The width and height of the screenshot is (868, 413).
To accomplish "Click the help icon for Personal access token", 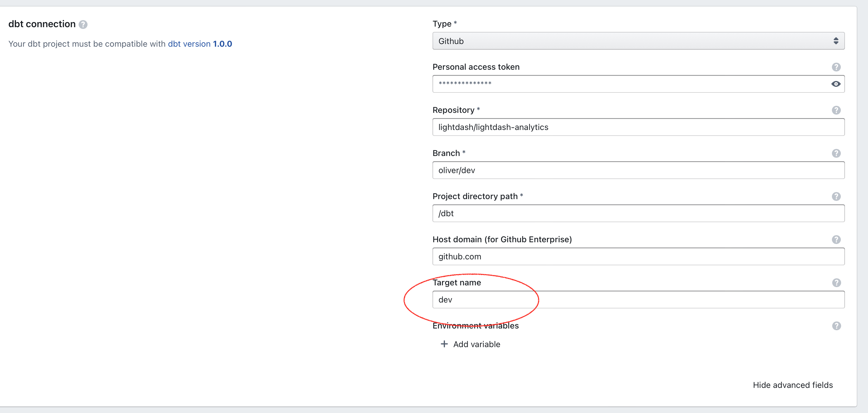I will [x=836, y=67].
